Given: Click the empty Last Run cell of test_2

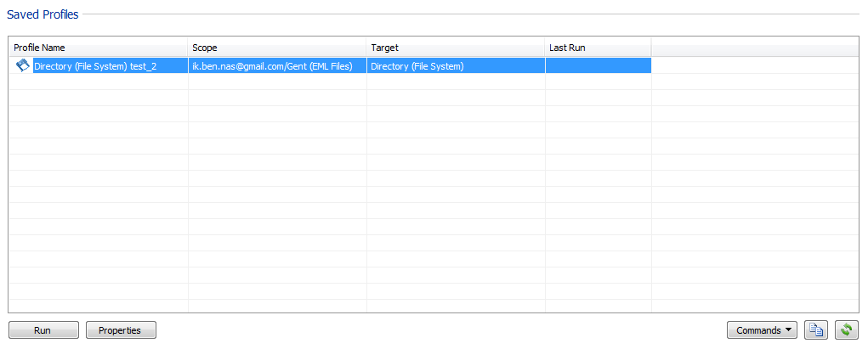Looking at the screenshot, I should coord(598,66).
